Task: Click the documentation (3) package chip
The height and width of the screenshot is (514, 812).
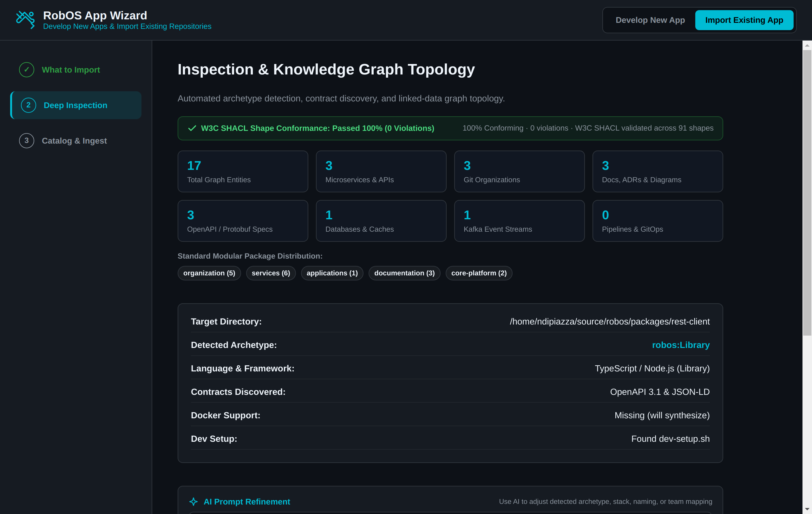Action: [404, 273]
